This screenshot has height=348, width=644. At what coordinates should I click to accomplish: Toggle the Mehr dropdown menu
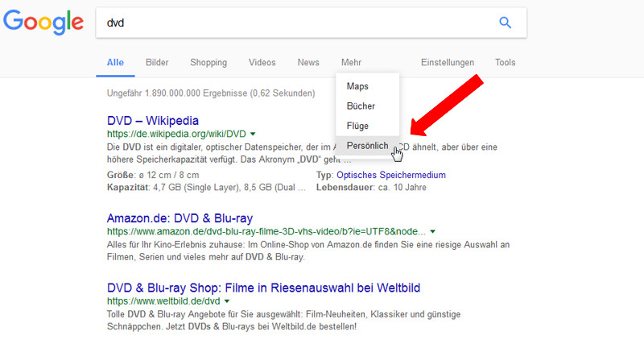pos(351,63)
